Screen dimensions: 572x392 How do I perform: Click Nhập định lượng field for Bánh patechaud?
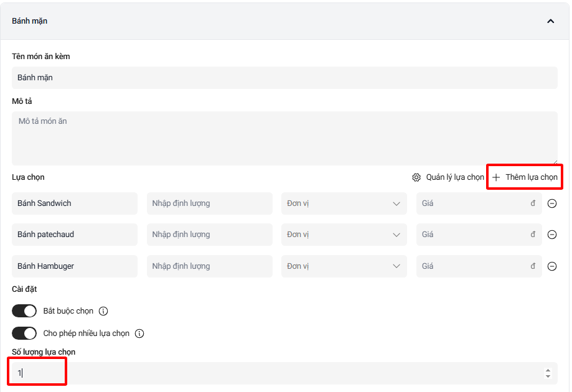209,235
